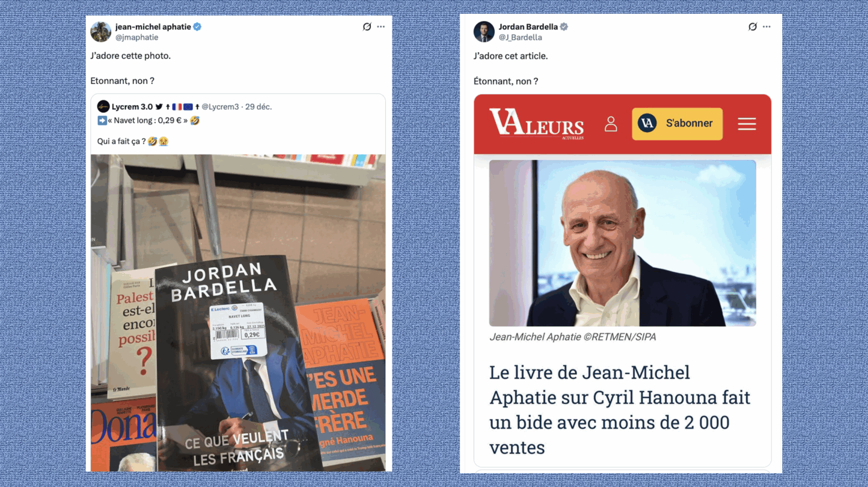The image size is (868, 487).
Task: Click the user account icon in Valeurs header
Action: click(611, 124)
